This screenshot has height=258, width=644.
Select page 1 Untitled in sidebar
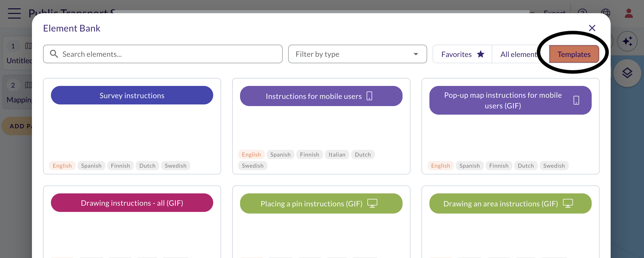(18, 53)
